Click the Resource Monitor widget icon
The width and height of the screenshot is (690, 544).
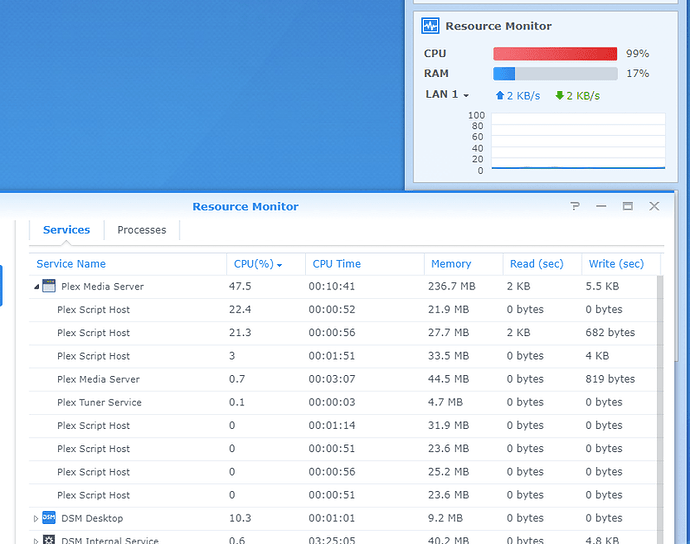[430, 26]
